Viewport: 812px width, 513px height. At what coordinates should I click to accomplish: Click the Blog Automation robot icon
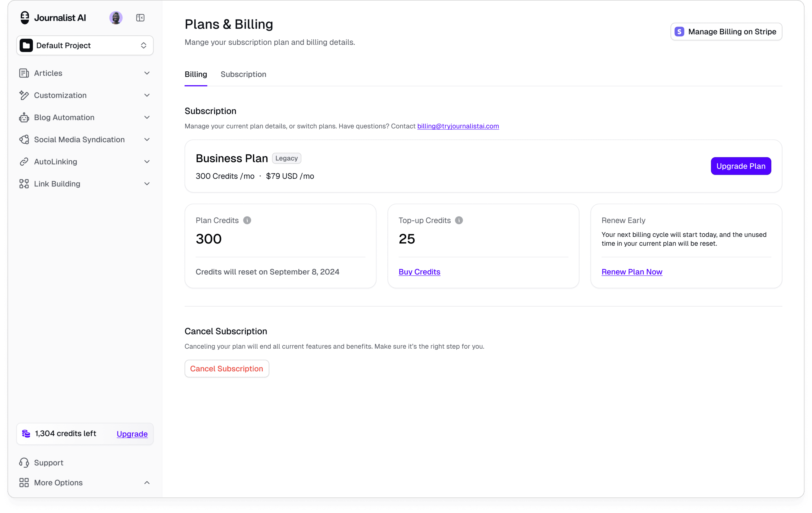pos(24,117)
